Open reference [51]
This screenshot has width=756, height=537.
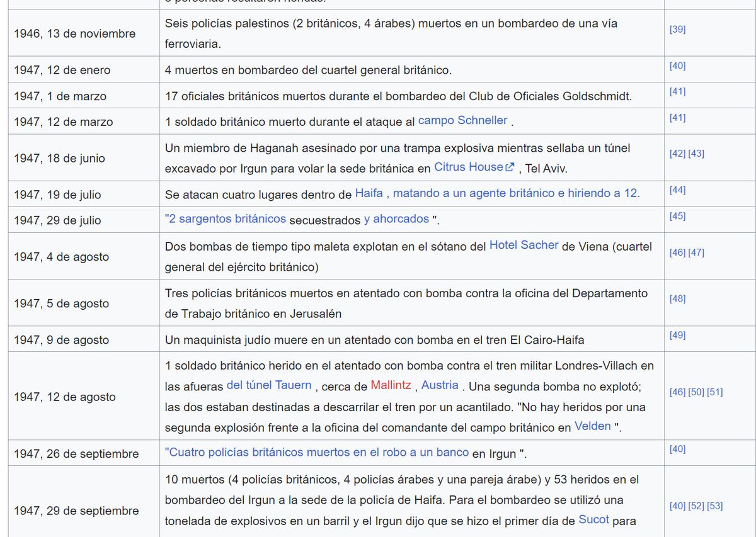pyautogui.click(x=714, y=392)
